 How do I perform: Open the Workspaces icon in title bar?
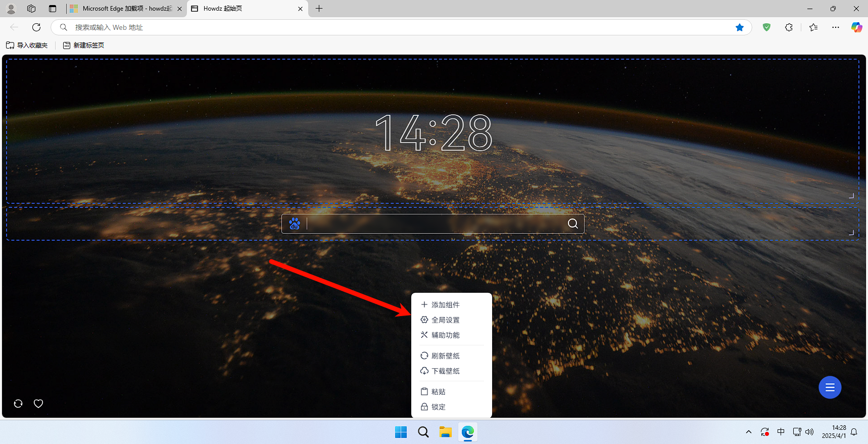point(31,9)
